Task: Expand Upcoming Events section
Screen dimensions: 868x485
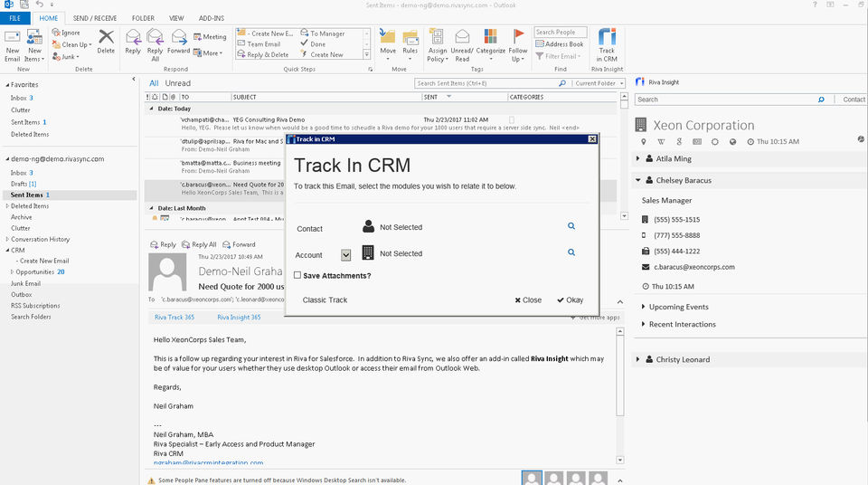Action: [643, 307]
